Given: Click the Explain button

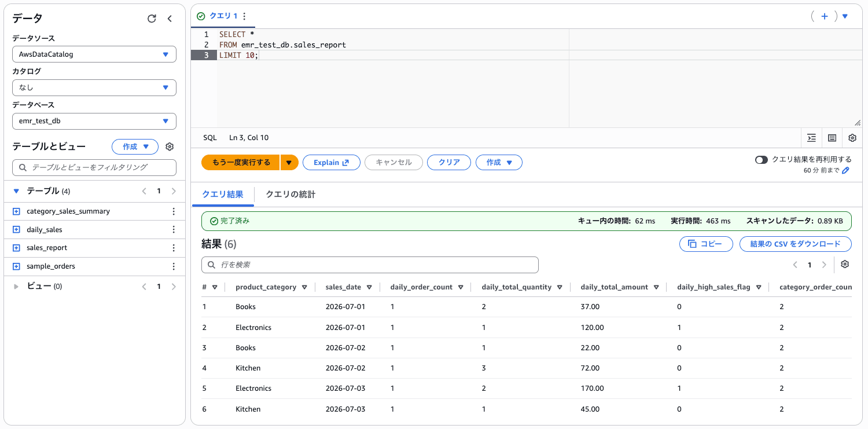Looking at the screenshot, I should pos(332,163).
